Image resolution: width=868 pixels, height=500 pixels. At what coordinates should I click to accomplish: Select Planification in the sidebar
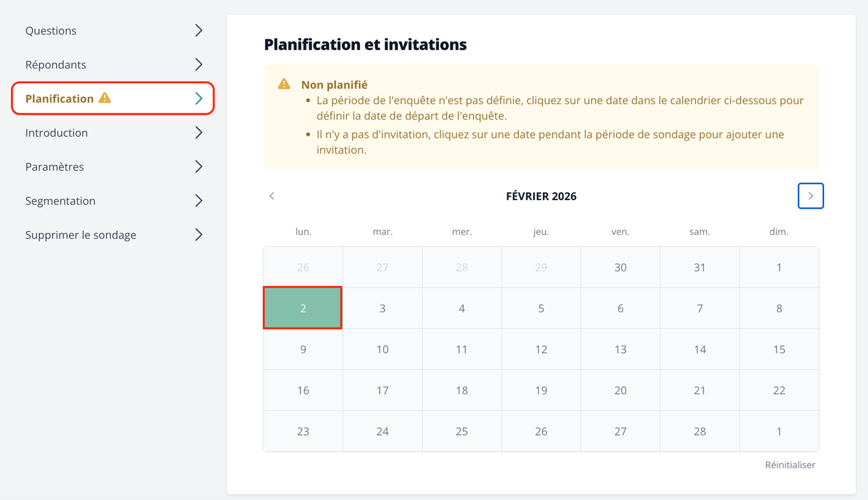pos(59,98)
